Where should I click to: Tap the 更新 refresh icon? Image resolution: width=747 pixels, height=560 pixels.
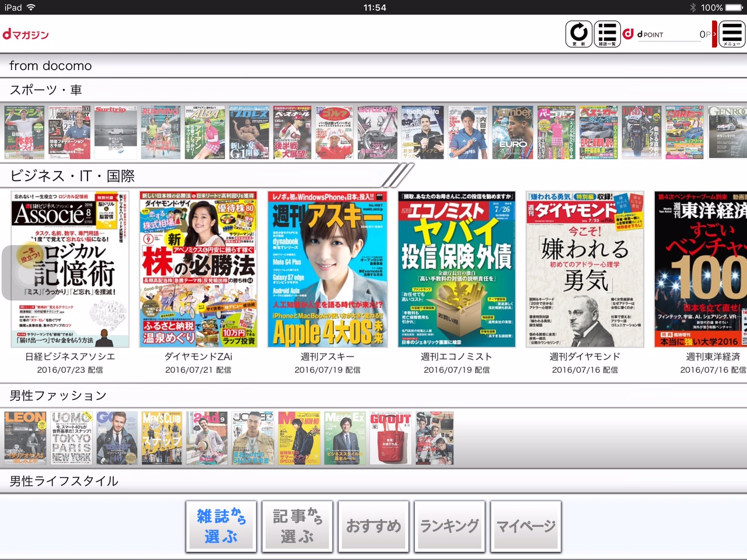pos(579,34)
